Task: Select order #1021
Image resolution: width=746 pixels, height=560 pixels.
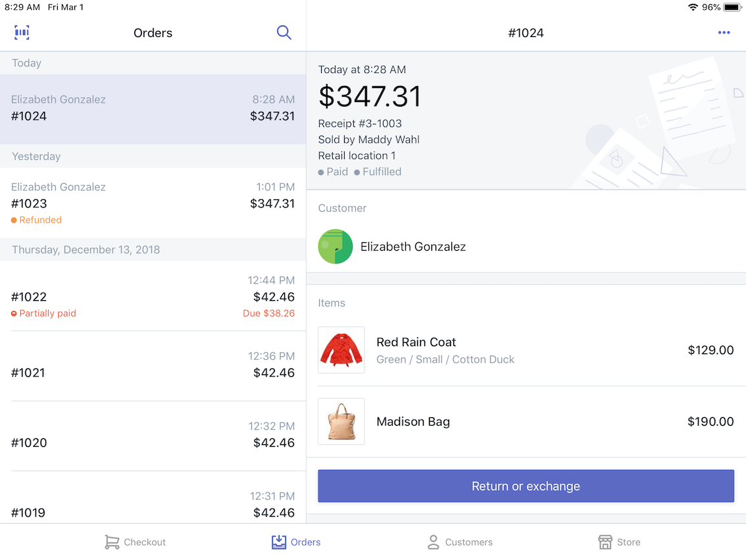Action: [153, 366]
